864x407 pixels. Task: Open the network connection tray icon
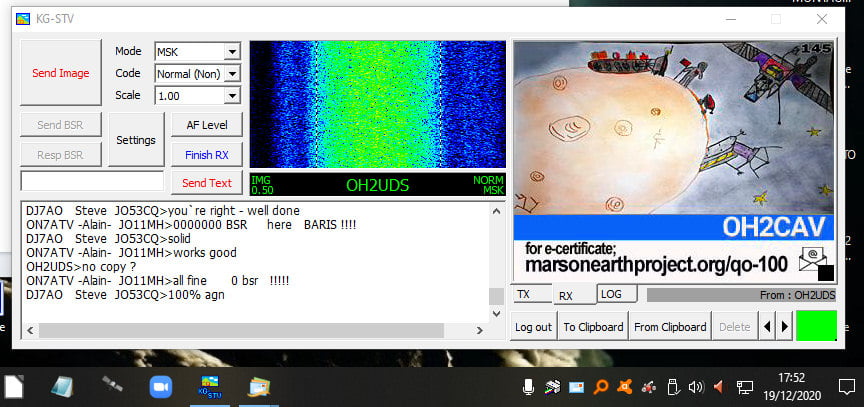[745, 388]
